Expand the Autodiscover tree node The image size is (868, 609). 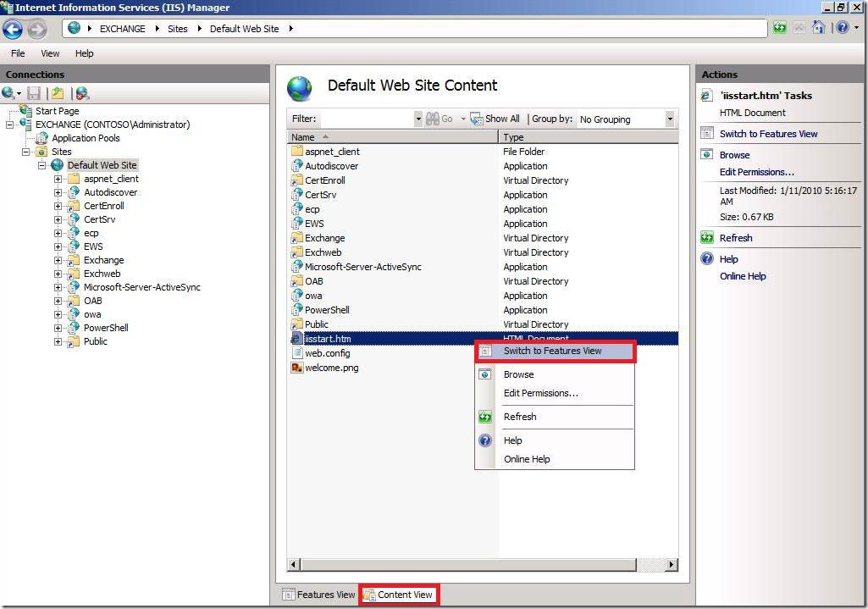click(x=58, y=192)
